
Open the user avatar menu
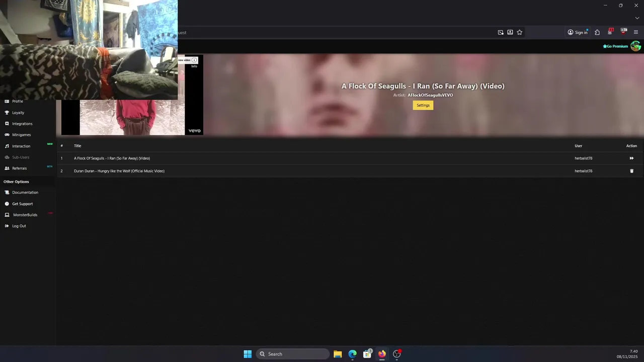click(635, 46)
